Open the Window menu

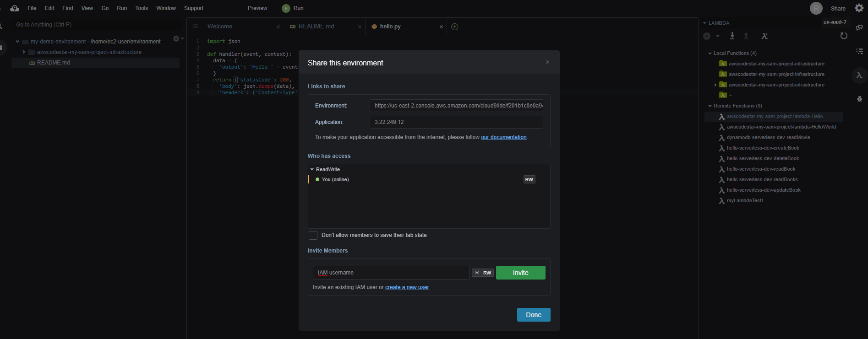[166, 8]
